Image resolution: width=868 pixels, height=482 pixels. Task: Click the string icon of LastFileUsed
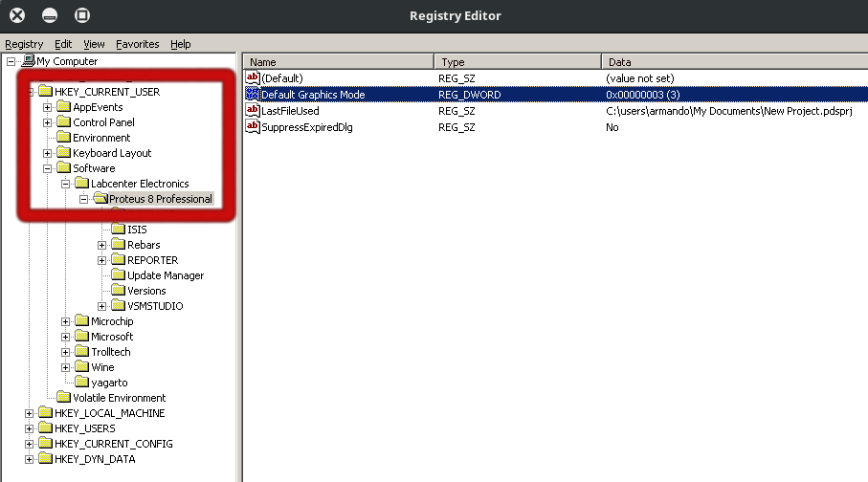tap(253, 110)
